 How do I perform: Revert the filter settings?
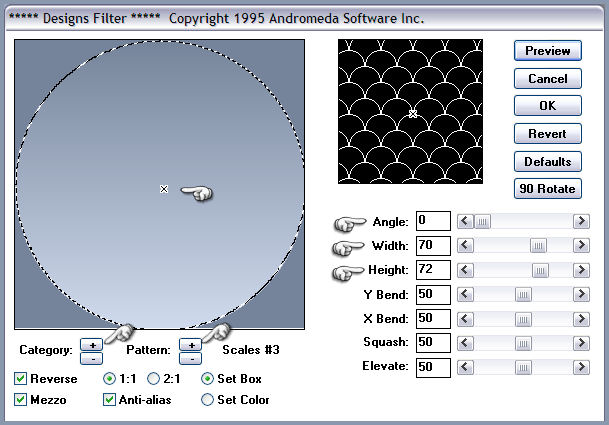pos(548,134)
